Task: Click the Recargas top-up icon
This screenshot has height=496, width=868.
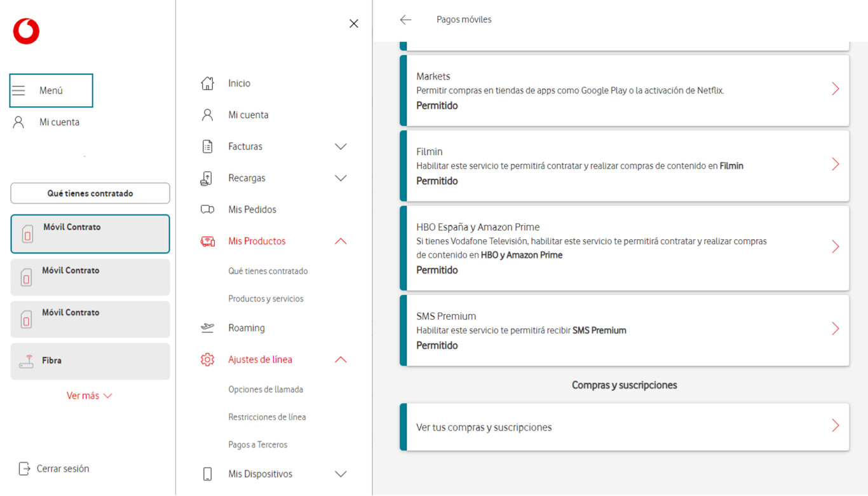Action: pyautogui.click(x=207, y=178)
